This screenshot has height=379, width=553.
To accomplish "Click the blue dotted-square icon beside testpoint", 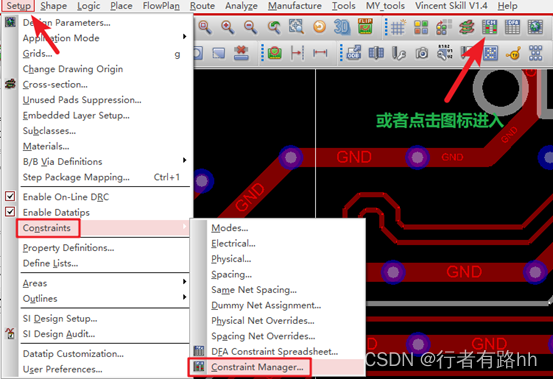I will point(490,53).
